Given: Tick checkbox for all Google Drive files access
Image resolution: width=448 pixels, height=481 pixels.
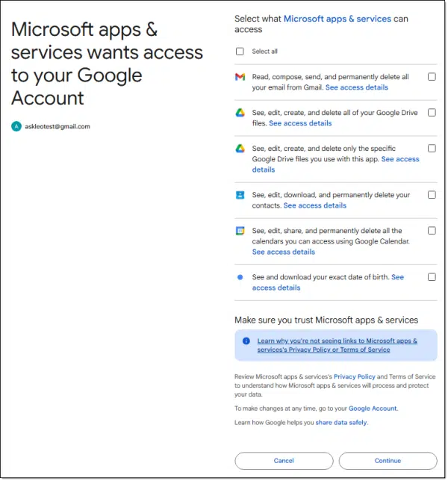Looking at the screenshot, I should pyautogui.click(x=432, y=113).
